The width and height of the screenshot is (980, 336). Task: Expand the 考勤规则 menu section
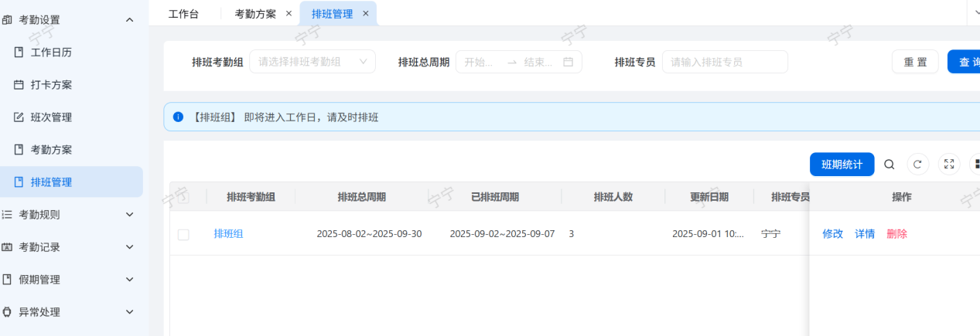[x=70, y=215]
